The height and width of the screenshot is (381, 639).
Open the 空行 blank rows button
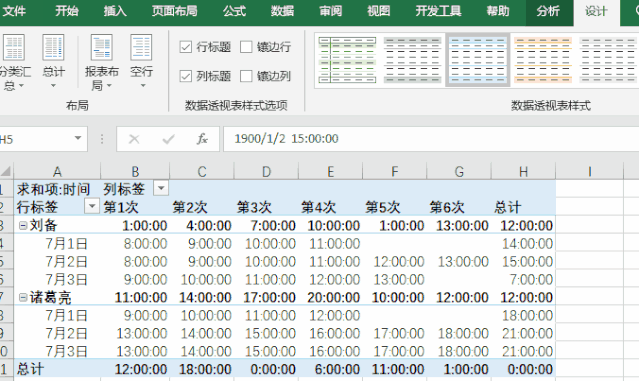point(141,62)
